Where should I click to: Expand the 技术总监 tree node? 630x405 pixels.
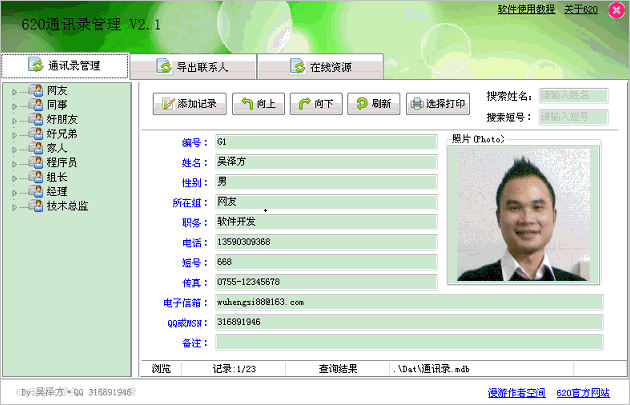pyautogui.click(x=15, y=206)
